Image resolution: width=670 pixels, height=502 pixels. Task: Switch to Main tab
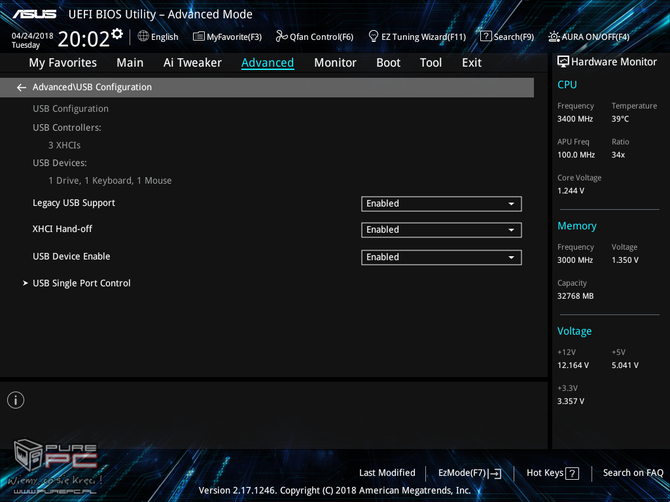pyautogui.click(x=130, y=63)
